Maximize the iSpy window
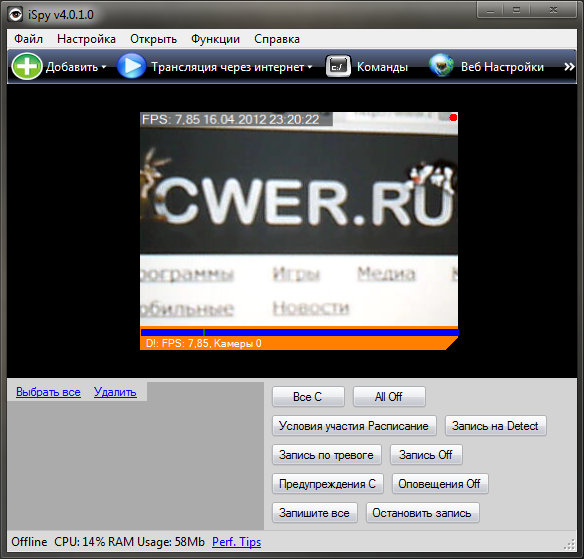 pyautogui.click(x=516, y=10)
